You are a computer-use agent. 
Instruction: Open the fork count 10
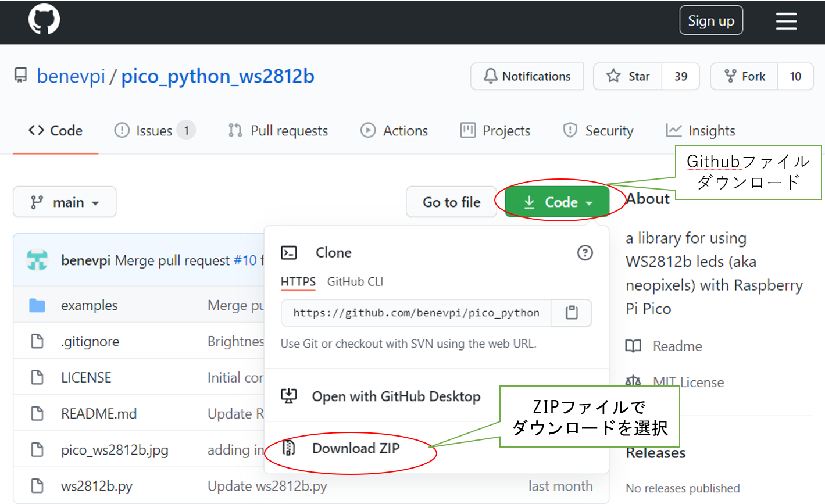click(795, 76)
